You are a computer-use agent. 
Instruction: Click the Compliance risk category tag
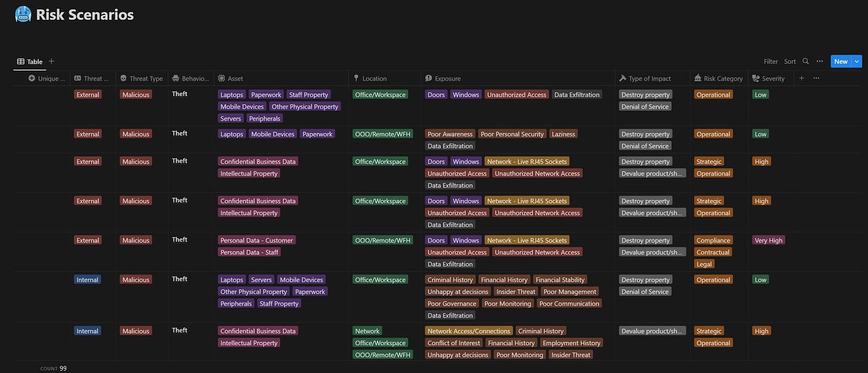point(713,240)
